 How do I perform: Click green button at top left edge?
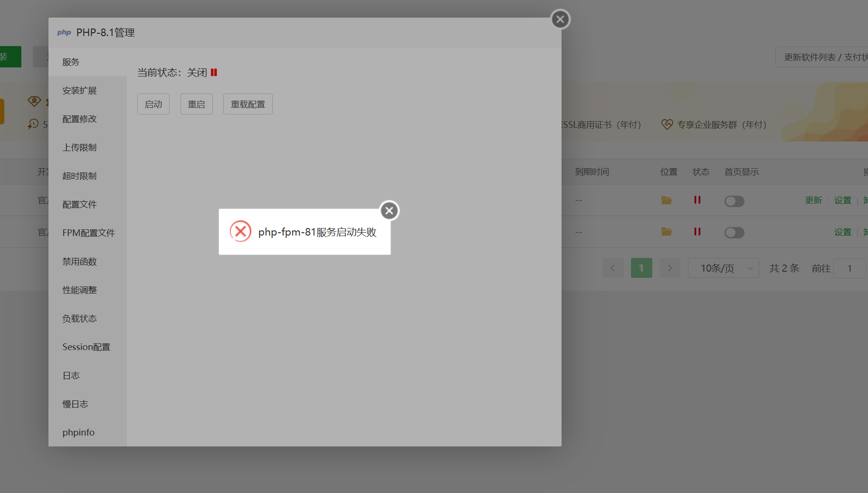click(x=10, y=57)
